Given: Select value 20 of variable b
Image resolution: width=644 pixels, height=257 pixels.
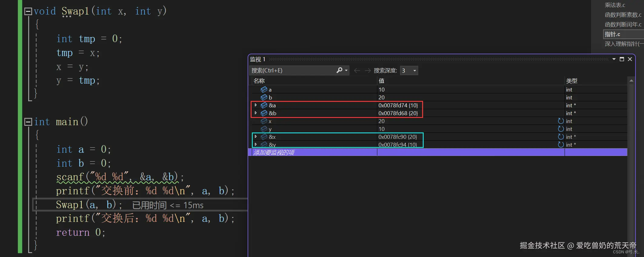Looking at the screenshot, I should tap(382, 97).
